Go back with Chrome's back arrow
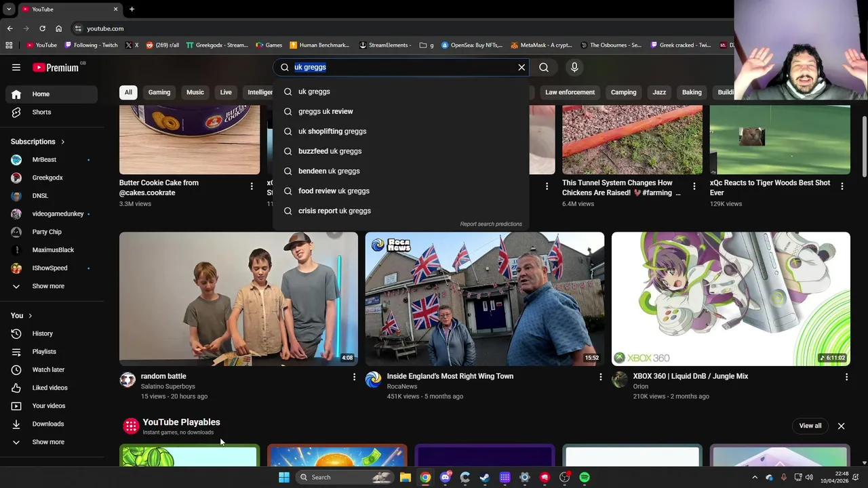The width and height of the screenshot is (868, 488). pos(9,28)
